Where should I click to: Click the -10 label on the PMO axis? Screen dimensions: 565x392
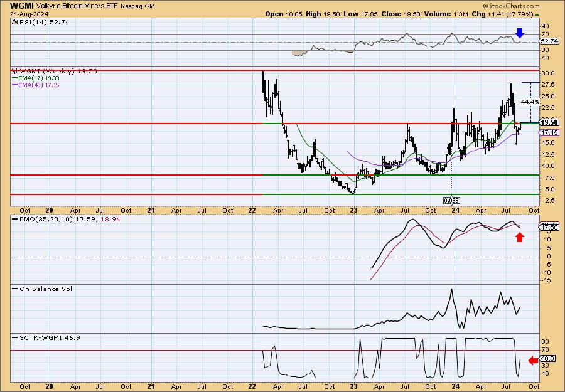(x=546, y=272)
